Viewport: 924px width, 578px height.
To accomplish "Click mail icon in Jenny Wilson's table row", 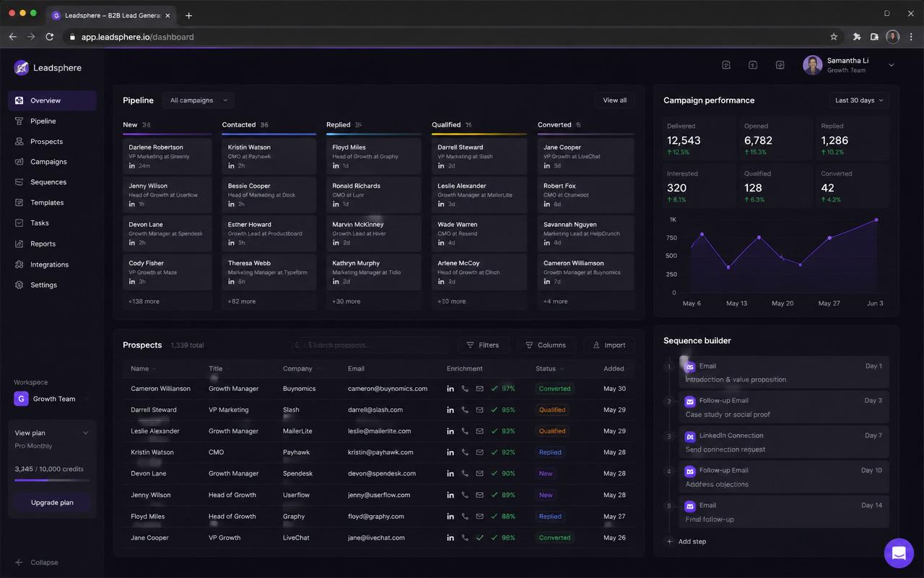I will click(x=479, y=495).
